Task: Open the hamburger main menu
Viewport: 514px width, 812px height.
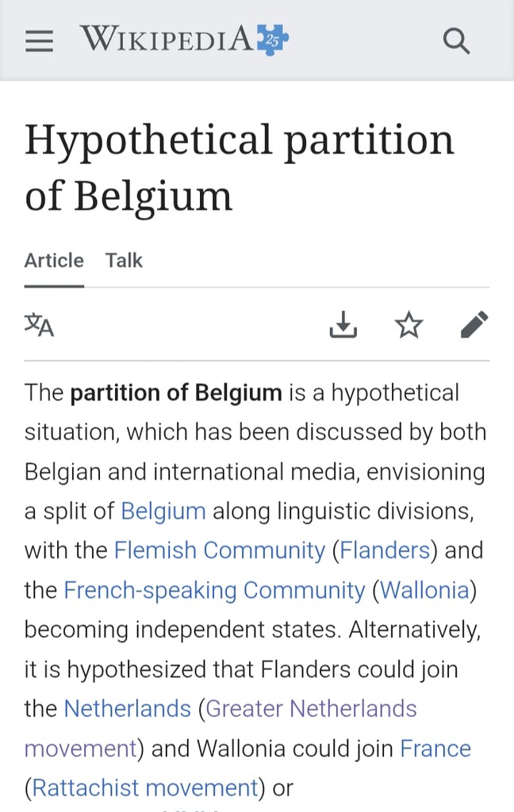Action: point(39,41)
